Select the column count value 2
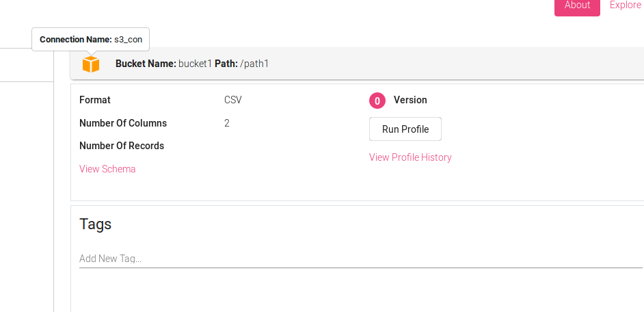This screenshot has width=644, height=312. [x=227, y=123]
